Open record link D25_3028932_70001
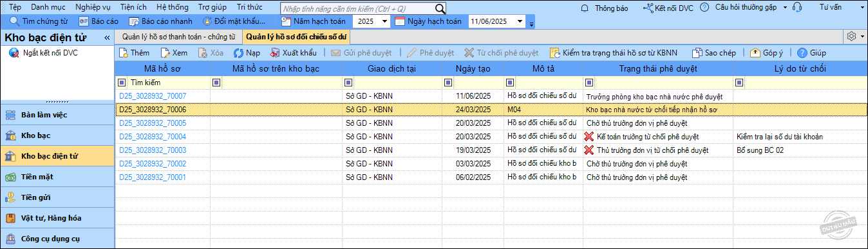The width and height of the screenshot is (868, 249). coord(153,177)
